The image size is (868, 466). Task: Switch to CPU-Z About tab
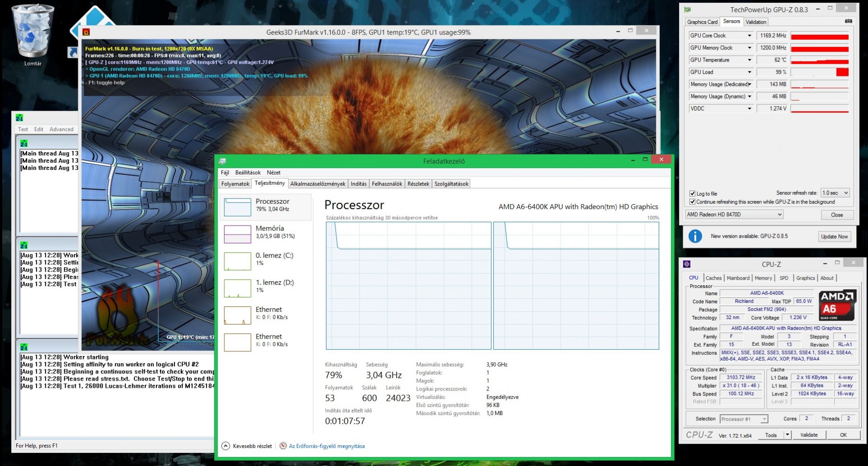click(827, 278)
